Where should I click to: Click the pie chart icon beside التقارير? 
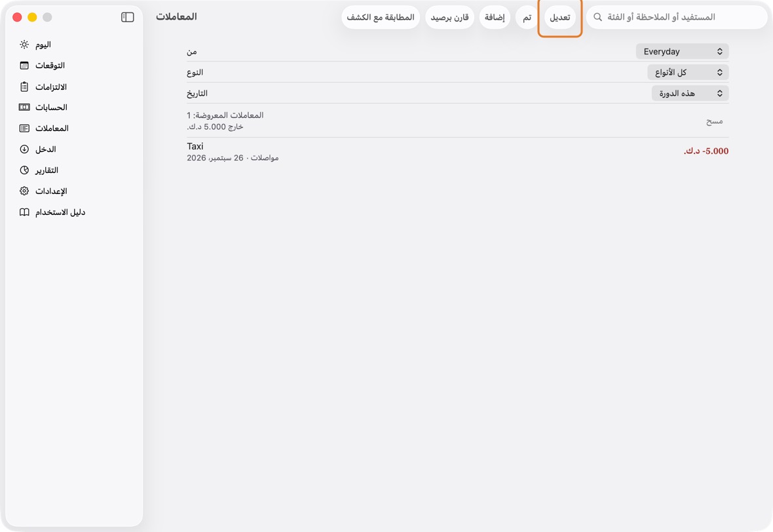click(24, 170)
